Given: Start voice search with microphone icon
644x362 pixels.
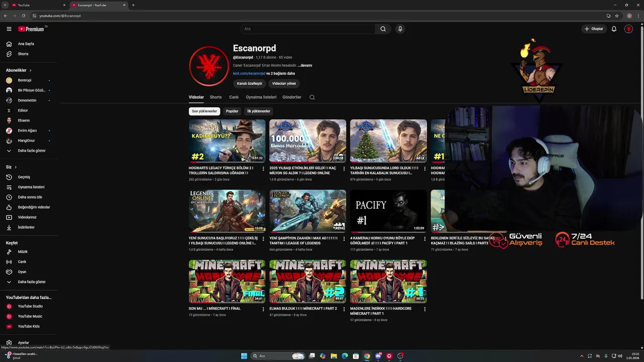Looking at the screenshot, I should [400, 29].
